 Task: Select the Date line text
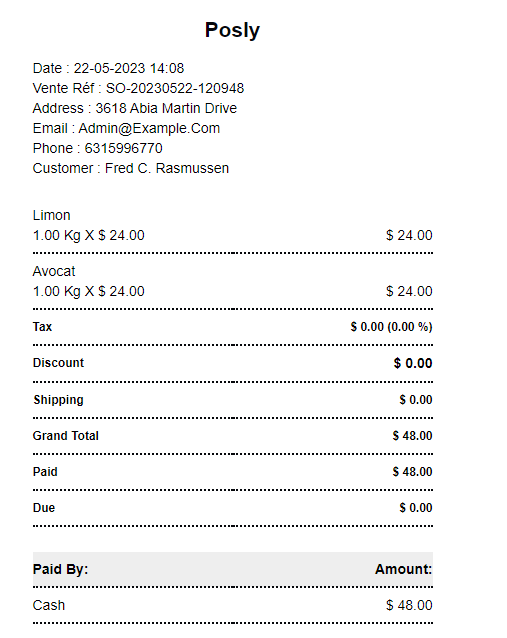pos(108,68)
